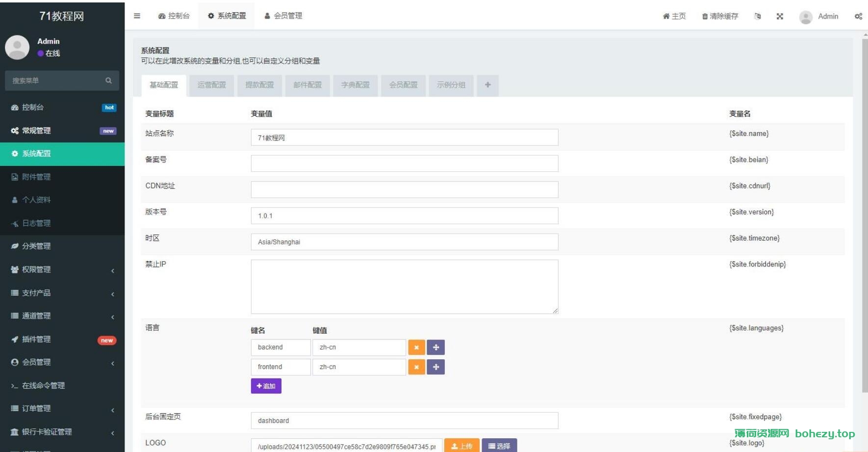Click the language switch icon in header
Image resolution: width=868 pixels, height=452 pixels.
point(758,16)
